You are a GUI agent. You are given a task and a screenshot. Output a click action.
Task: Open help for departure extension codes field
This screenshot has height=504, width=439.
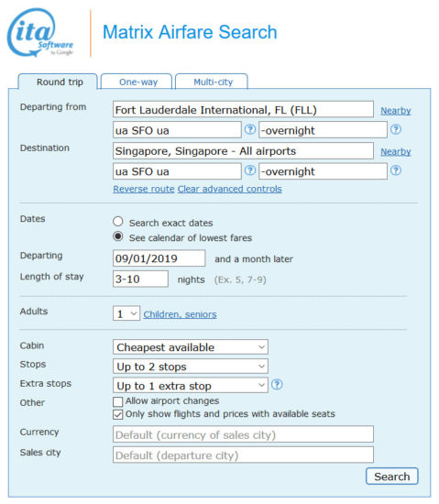coord(396,129)
